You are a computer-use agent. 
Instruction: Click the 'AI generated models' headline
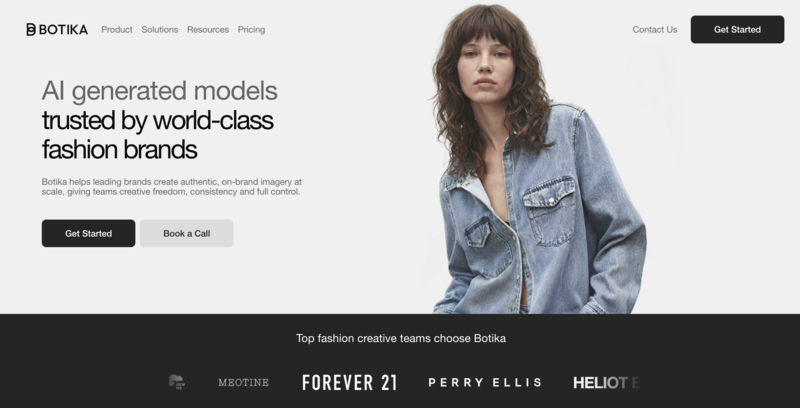pyautogui.click(x=160, y=91)
